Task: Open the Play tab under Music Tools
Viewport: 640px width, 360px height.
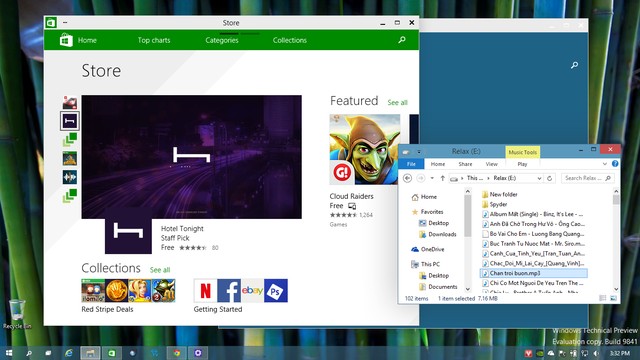Action: (x=522, y=164)
